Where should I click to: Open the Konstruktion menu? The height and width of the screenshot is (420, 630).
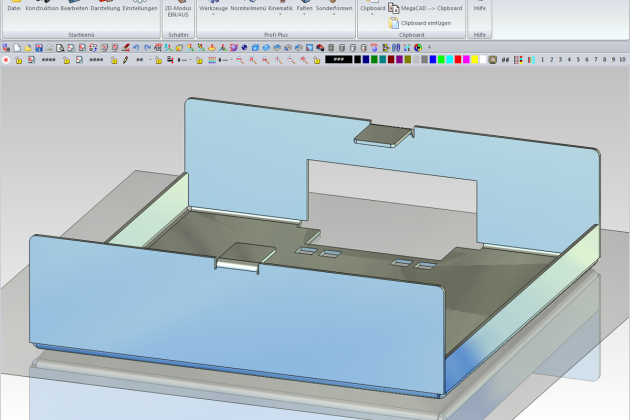(x=41, y=8)
